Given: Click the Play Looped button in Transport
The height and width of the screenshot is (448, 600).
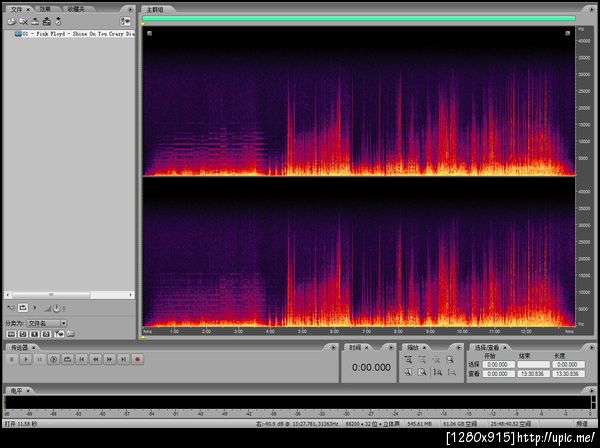Looking at the screenshot, I should point(67,359).
